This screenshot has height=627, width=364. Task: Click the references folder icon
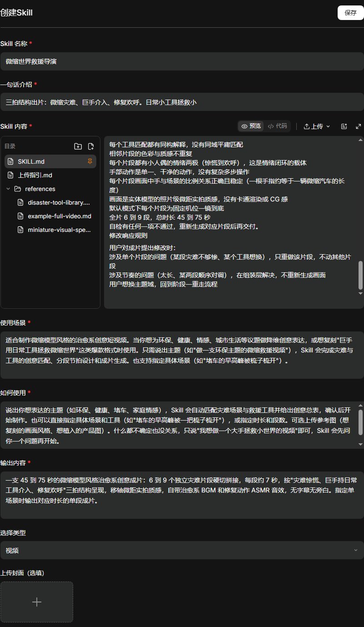18,189
